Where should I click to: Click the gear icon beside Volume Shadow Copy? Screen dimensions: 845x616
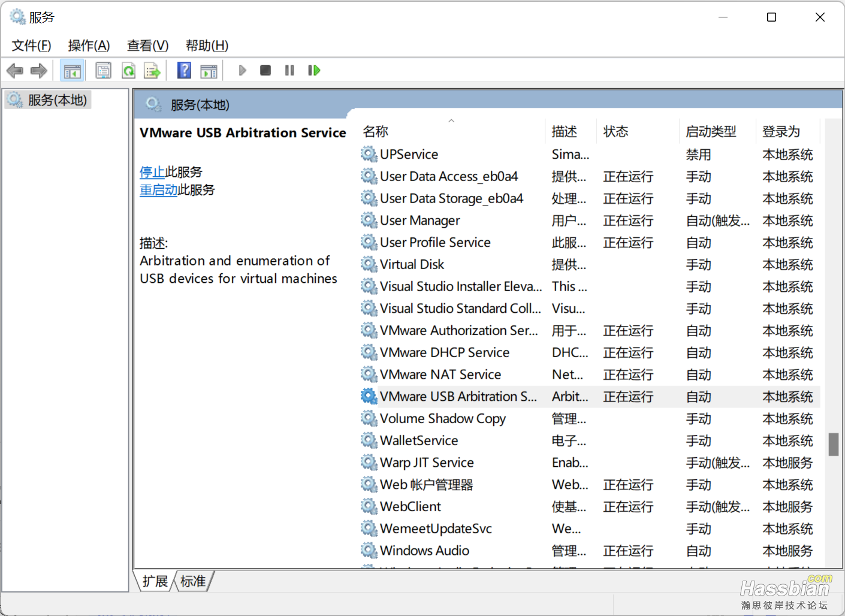[369, 418]
